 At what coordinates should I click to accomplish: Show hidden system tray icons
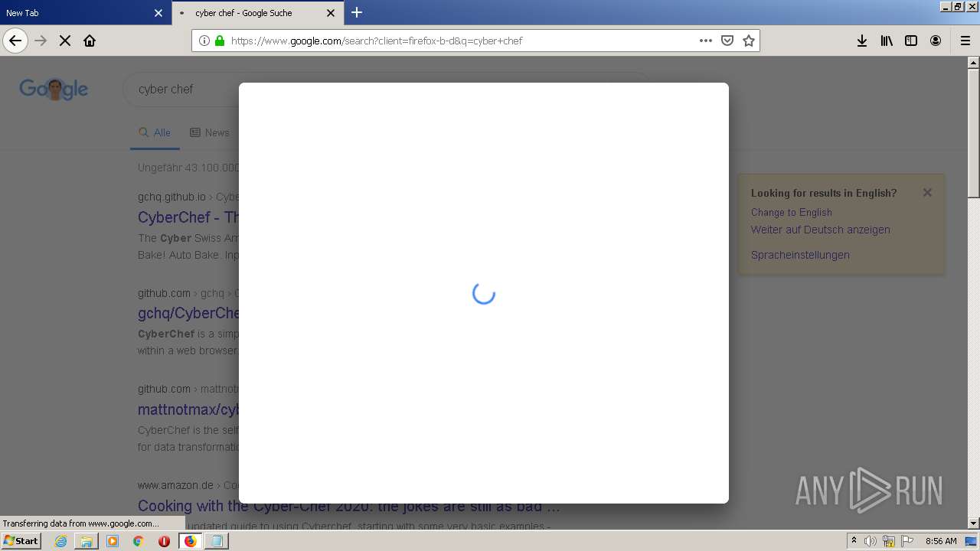click(x=854, y=541)
